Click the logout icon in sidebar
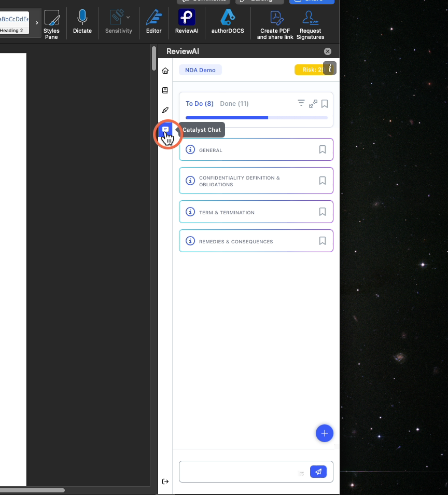Viewport: 448px width, 495px height. point(165,482)
